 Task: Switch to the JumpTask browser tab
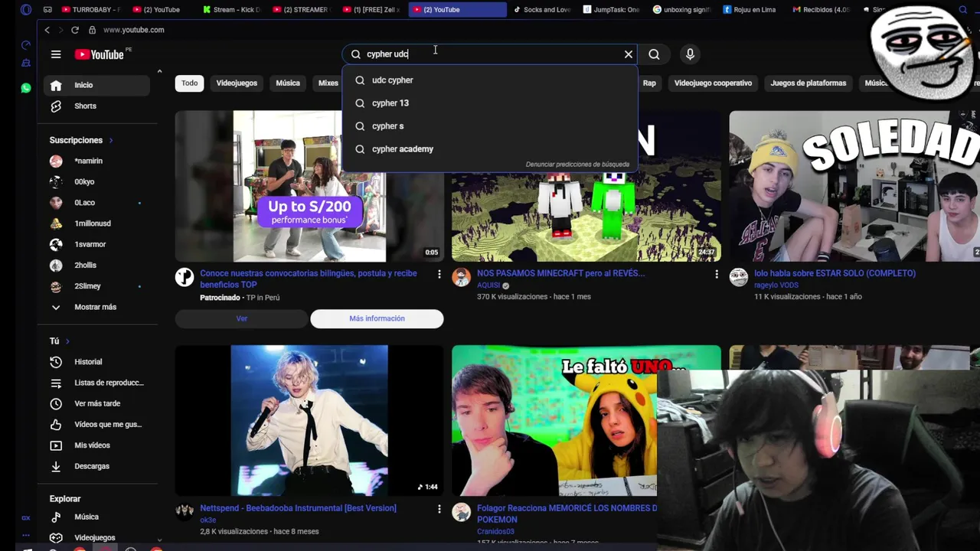click(611, 10)
